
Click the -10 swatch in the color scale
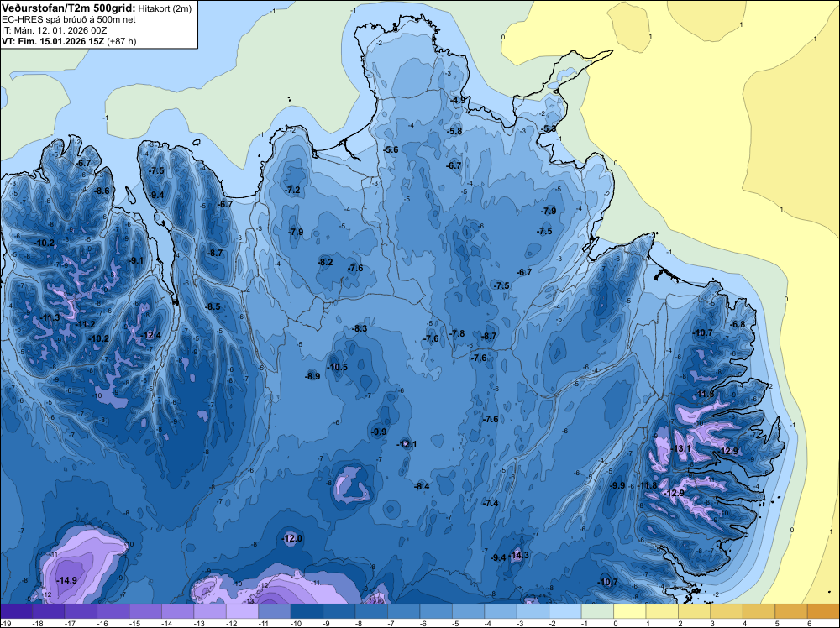pyautogui.click(x=307, y=611)
